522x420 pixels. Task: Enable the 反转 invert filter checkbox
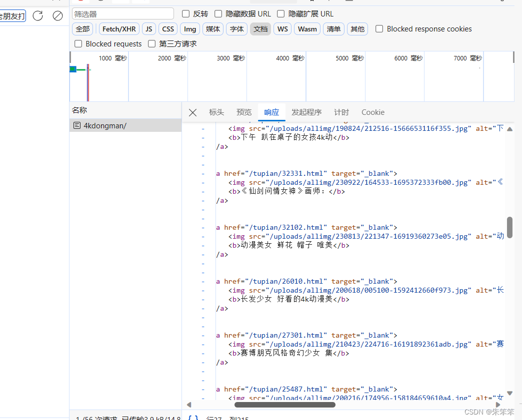pyautogui.click(x=185, y=13)
